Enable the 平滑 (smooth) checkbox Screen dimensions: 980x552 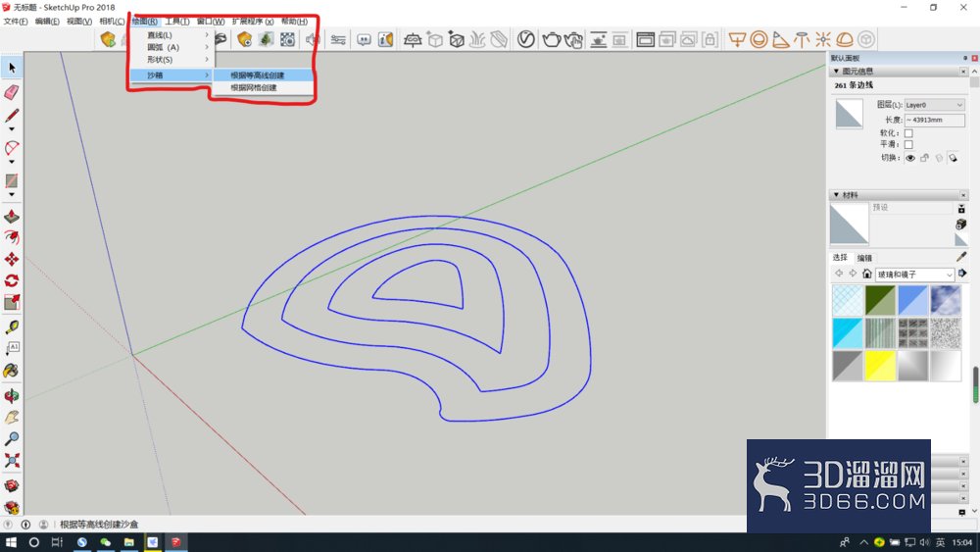click(x=908, y=144)
